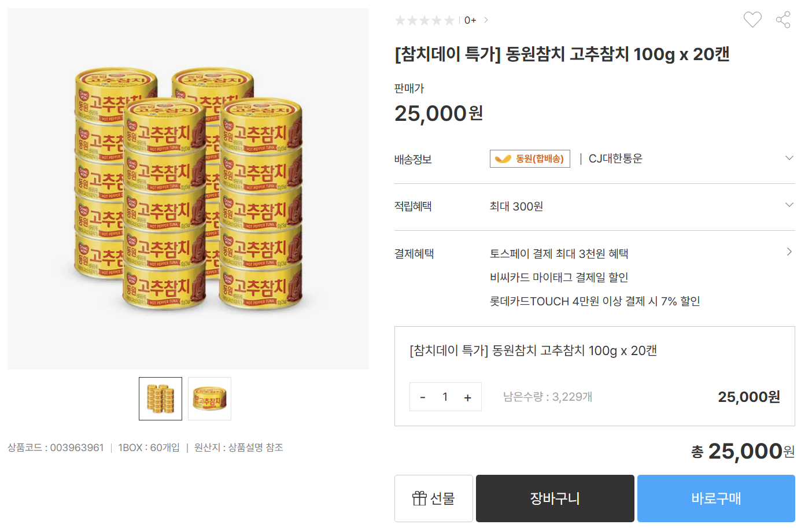Click the 동원(합배송) delivery badge

pyautogui.click(x=530, y=158)
